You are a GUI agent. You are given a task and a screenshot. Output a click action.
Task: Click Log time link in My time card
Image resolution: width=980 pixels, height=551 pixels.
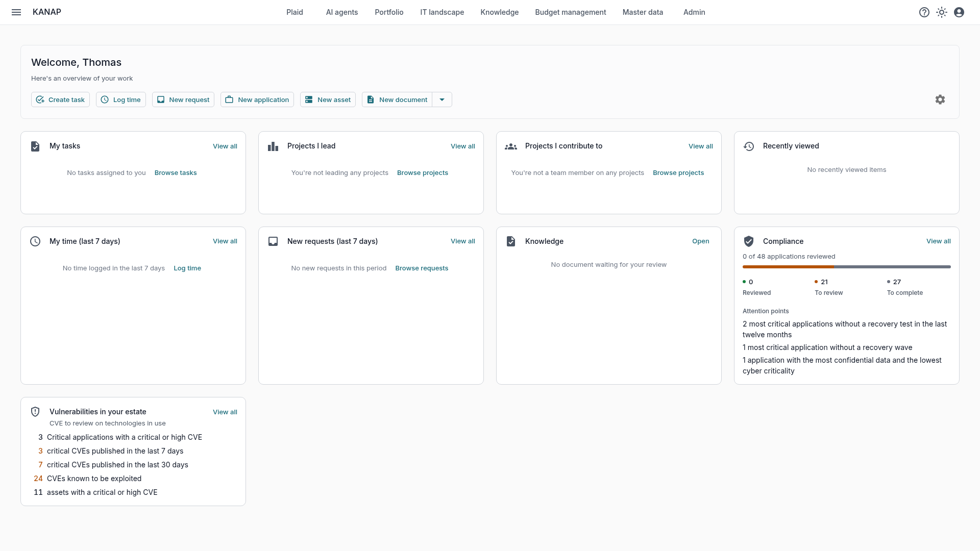point(187,268)
